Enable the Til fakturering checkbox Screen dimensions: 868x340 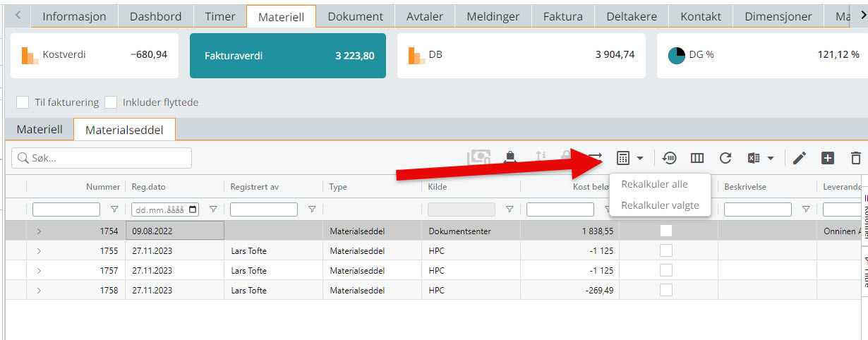(23, 102)
